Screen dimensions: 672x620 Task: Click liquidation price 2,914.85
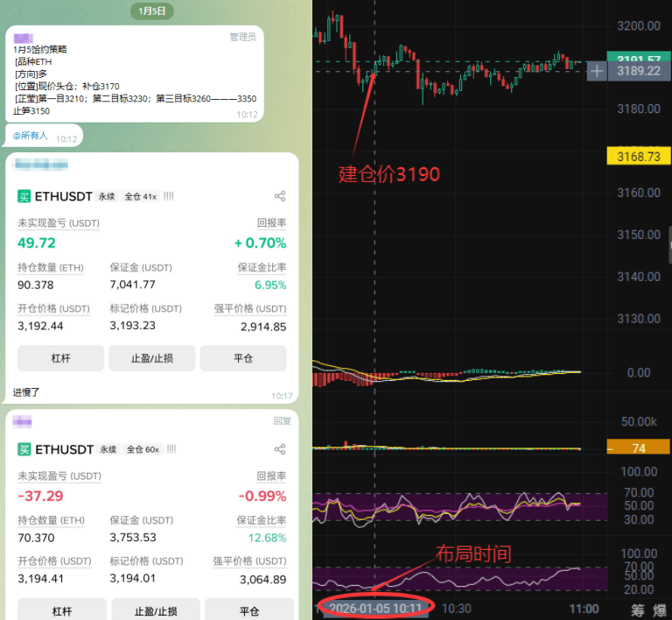point(263,327)
